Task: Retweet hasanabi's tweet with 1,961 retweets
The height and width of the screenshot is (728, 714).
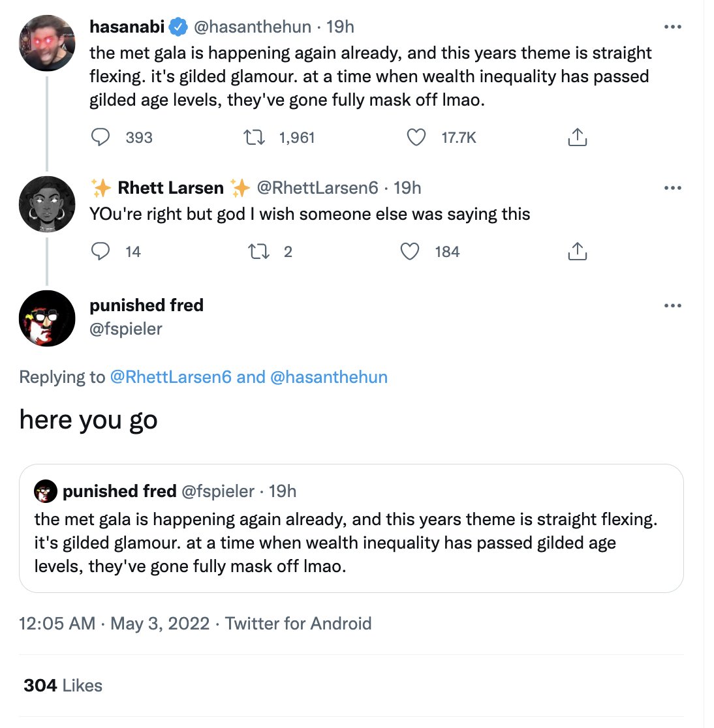Action: click(255, 138)
